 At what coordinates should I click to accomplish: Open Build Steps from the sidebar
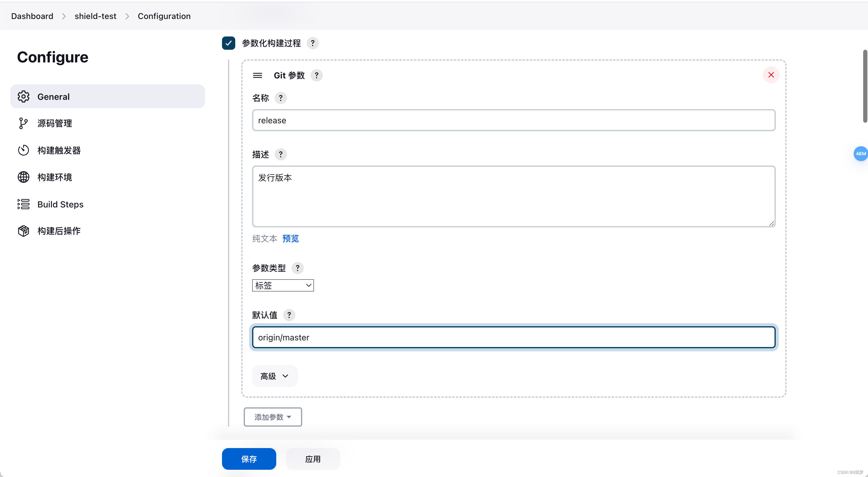pos(60,204)
